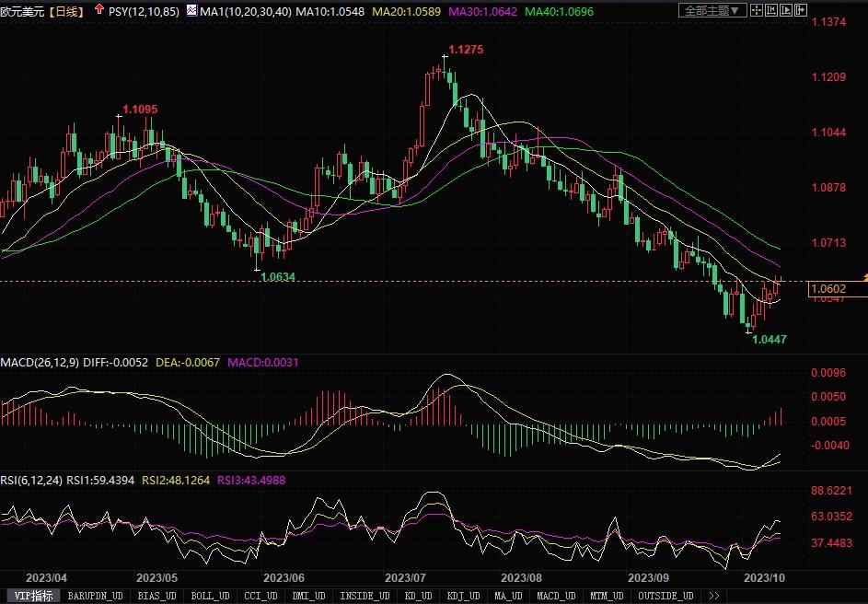Select the MTM_UD tab
Image resolution: width=868 pixels, height=604 pixels.
tap(607, 596)
